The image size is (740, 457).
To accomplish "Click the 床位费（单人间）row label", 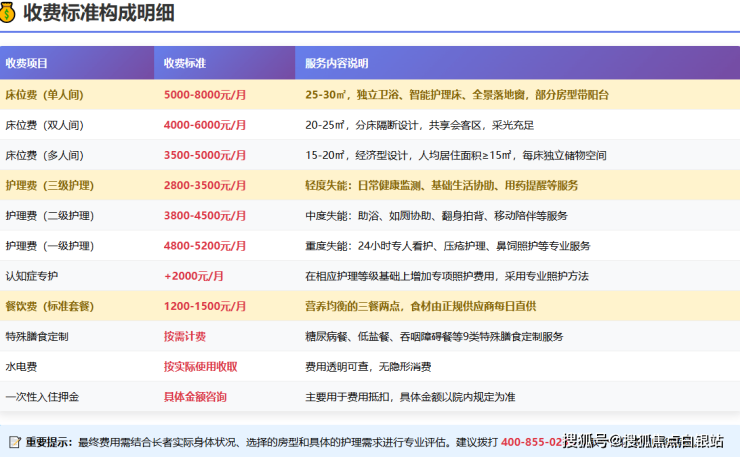I will click(44, 95).
